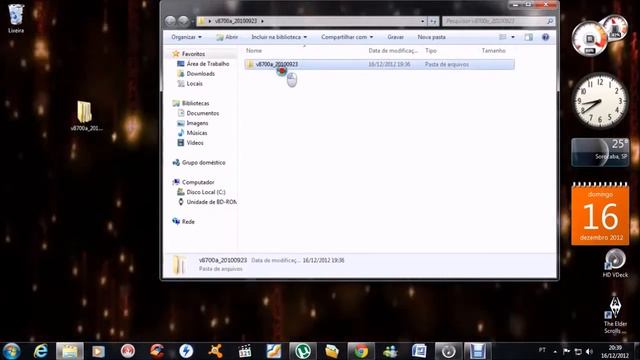
Task: Open the µTorrent taskbar icon
Action: point(302,351)
